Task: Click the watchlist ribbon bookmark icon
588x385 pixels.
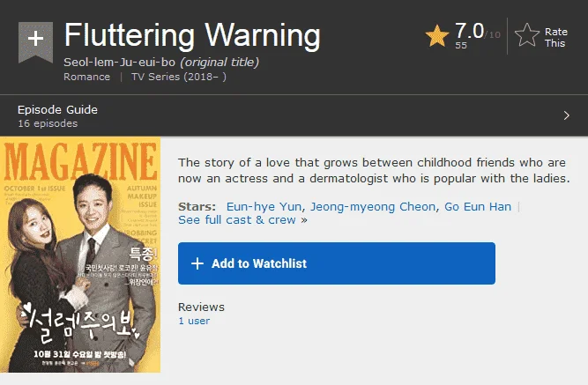Action: point(35,42)
